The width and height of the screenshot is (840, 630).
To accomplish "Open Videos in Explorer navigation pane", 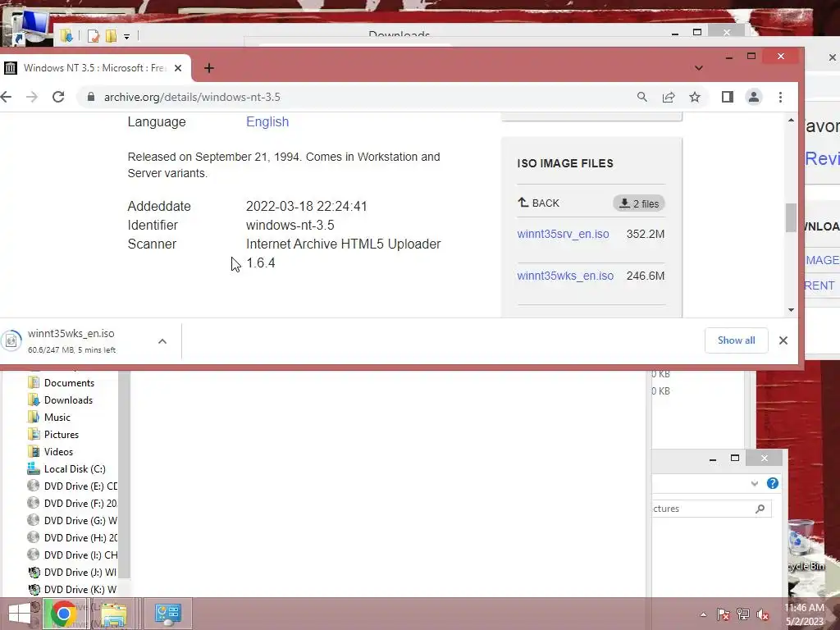I will click(58, 452).
